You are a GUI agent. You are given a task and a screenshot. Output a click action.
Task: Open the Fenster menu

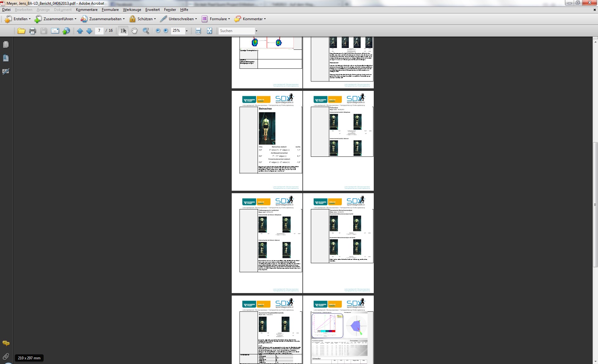pos(170,10)
